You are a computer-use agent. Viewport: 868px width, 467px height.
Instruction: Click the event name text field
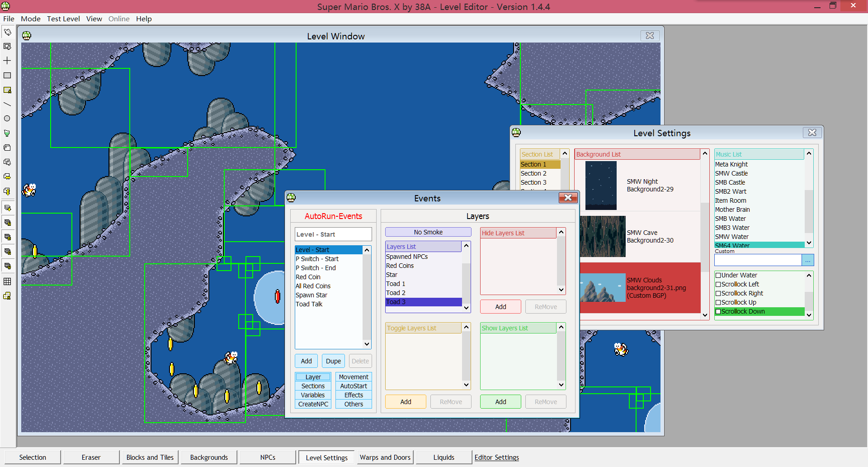[333, 234]
